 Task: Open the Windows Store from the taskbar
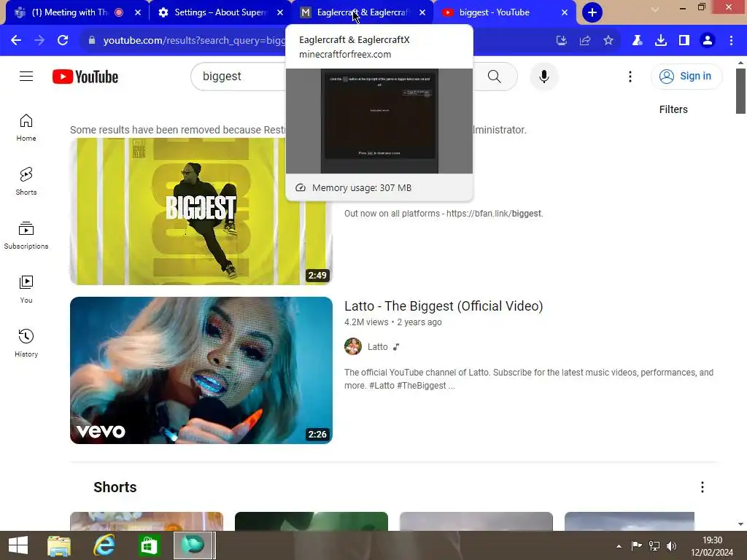149,545
